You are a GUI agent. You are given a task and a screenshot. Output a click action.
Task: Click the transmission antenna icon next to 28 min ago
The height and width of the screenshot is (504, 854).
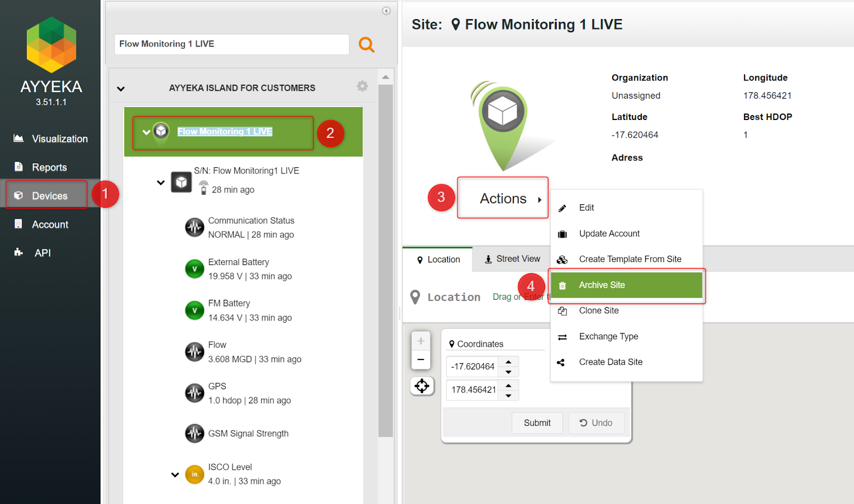coord(203,188)
